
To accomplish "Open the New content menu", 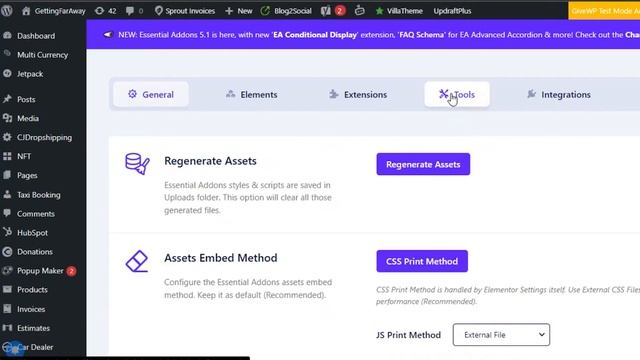I will (x=239, y=11).
